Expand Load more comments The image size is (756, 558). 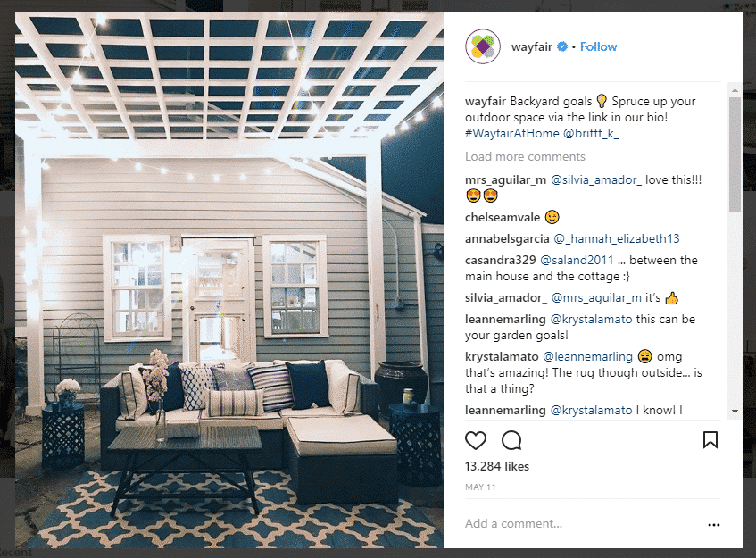point(525,157)
